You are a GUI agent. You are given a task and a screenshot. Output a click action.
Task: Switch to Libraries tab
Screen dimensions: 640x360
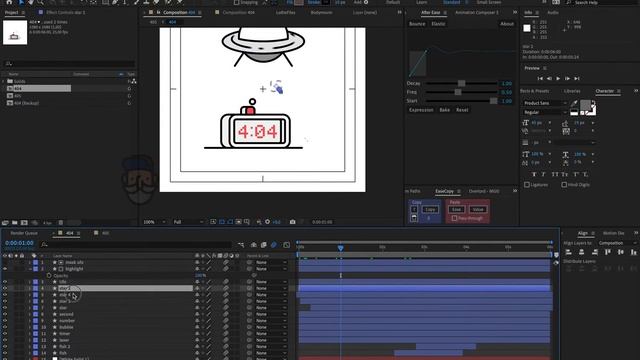pos(572,91)
